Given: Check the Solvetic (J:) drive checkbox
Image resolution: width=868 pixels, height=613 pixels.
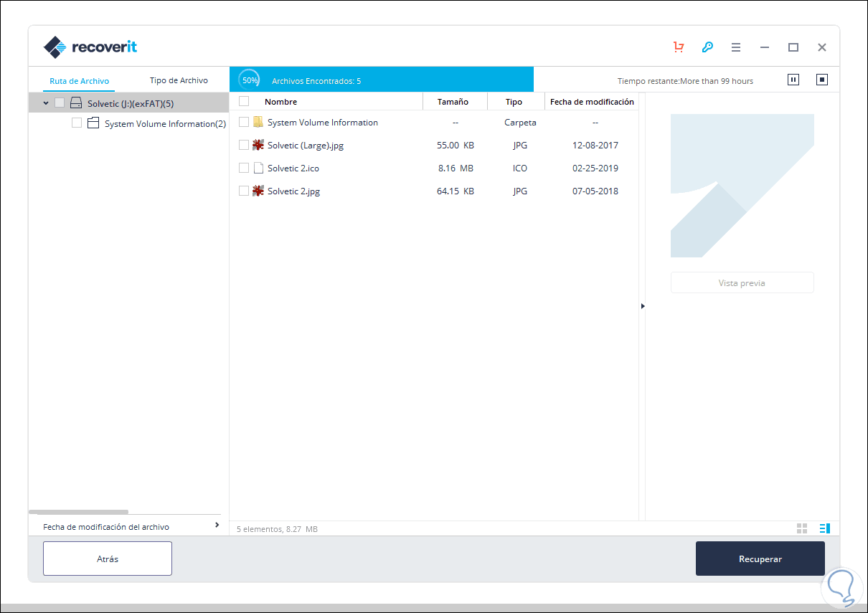Looking at the screenshot, I should 60,103.
